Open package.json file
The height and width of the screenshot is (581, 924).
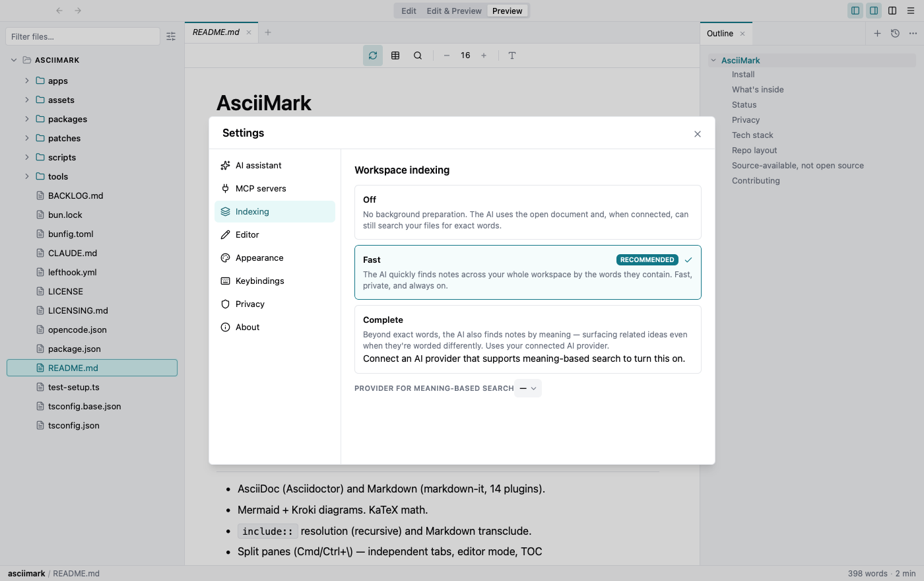92,349
